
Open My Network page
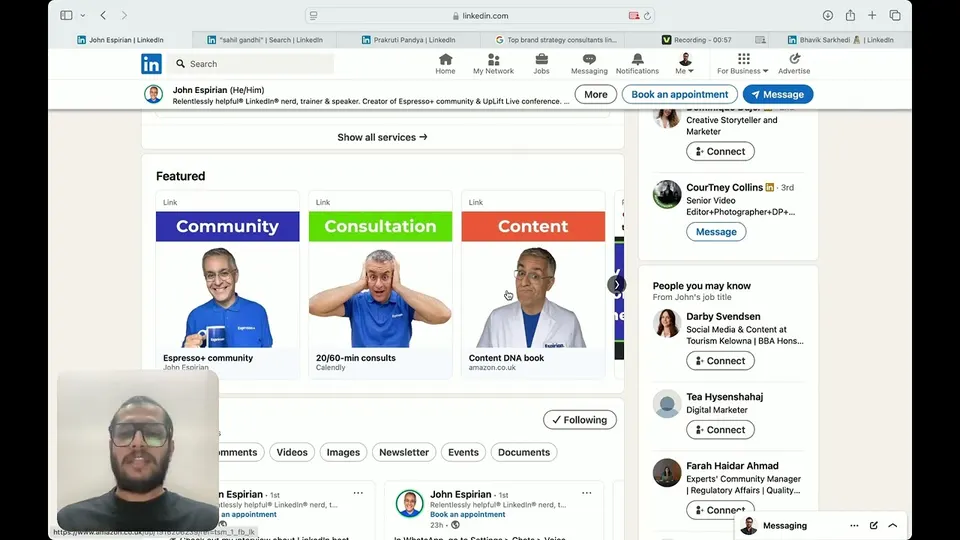(493, 64)
